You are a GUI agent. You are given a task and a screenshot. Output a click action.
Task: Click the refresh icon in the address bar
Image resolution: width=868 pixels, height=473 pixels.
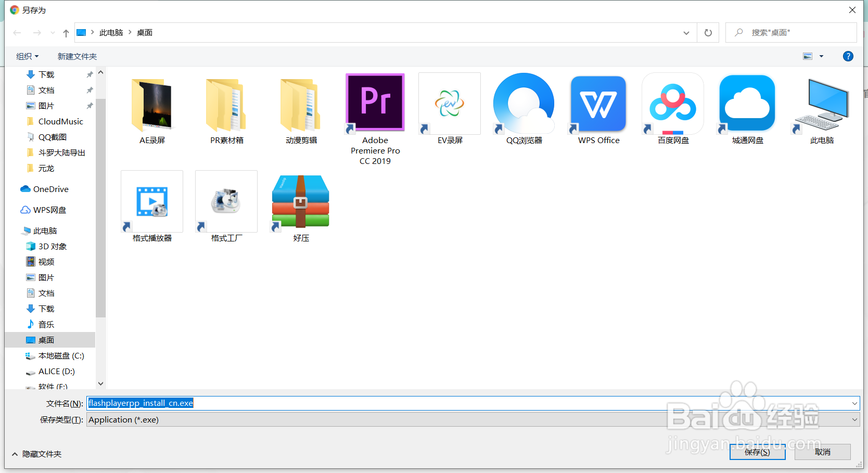coord(708,32)
